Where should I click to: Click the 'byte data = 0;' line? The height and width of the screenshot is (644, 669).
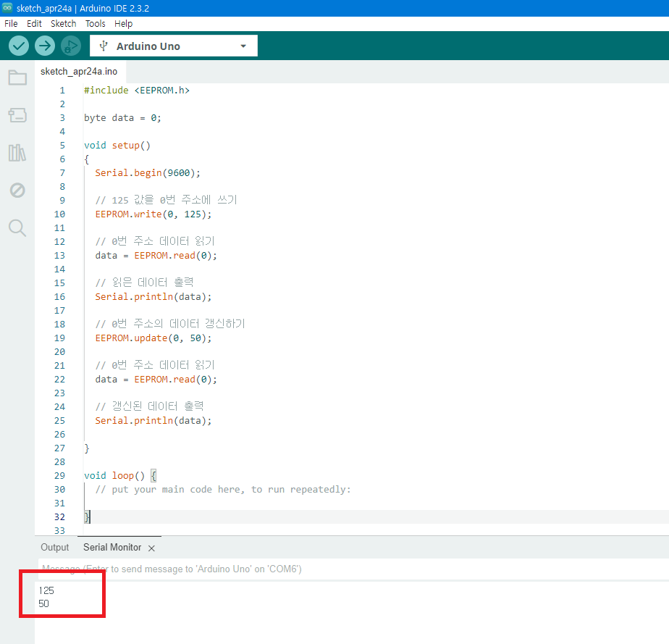[122, 118]
